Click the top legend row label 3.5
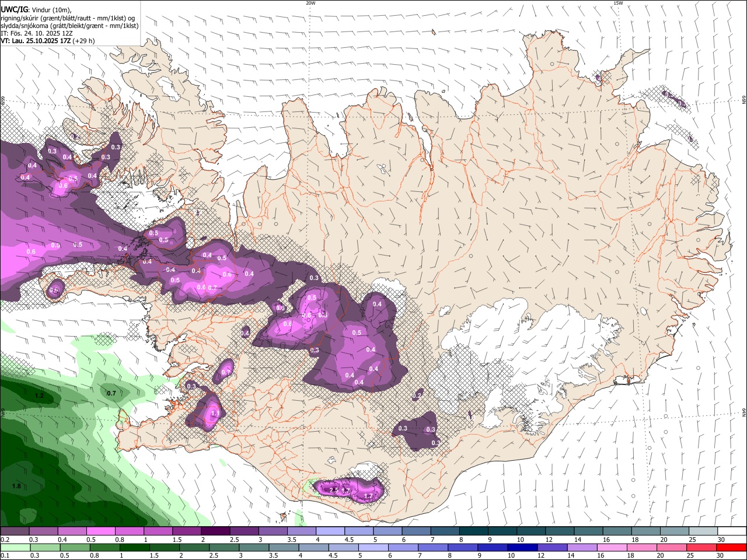Viewport: 747px width, 560px height. tap(291, 540)
